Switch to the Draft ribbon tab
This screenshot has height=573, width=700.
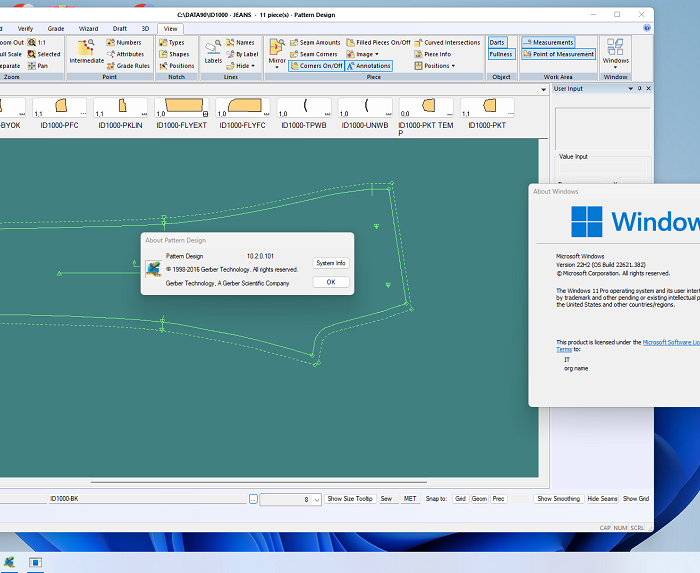click(x=120, y=29)
